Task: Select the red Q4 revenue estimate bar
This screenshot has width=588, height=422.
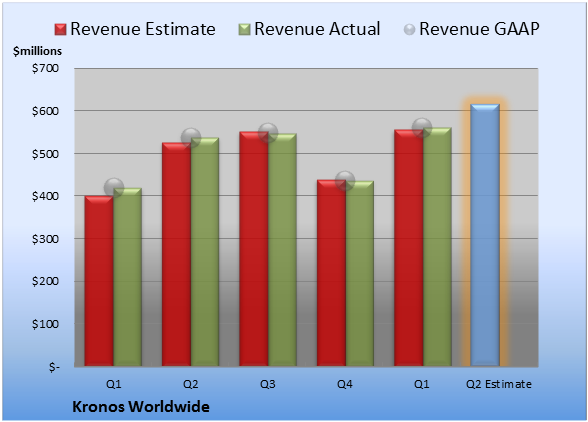Action: pyautogui.click(x=331, y=273)
